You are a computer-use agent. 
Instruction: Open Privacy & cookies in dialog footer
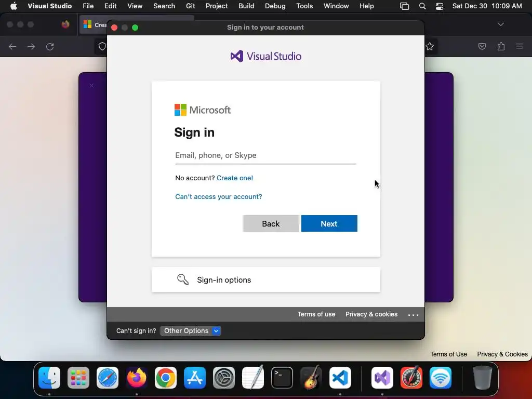(x=371, y=314)
